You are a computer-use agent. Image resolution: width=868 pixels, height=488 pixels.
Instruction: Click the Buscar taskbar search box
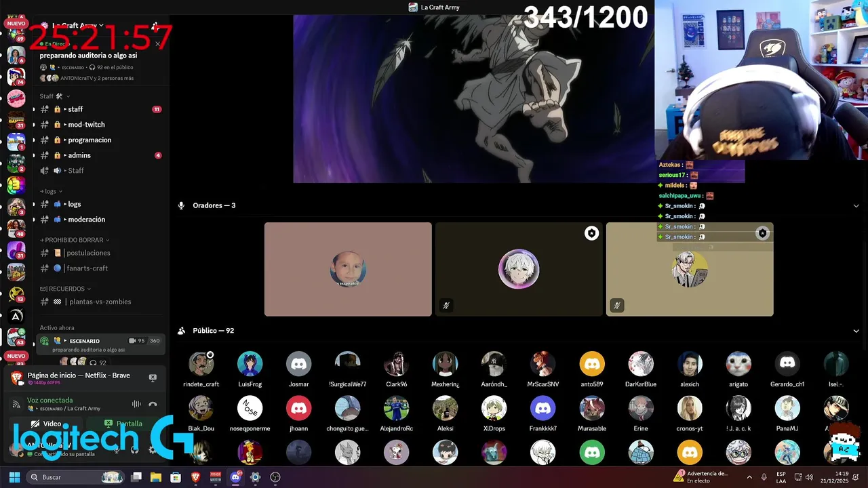point(76,477)
